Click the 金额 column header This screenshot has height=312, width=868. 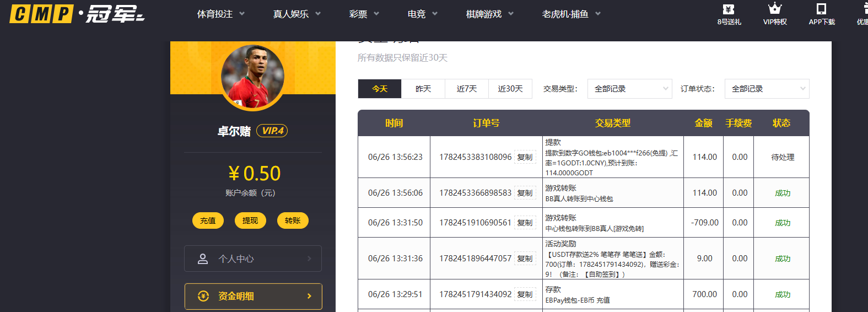pyautogui.click(x=704, y=123)
